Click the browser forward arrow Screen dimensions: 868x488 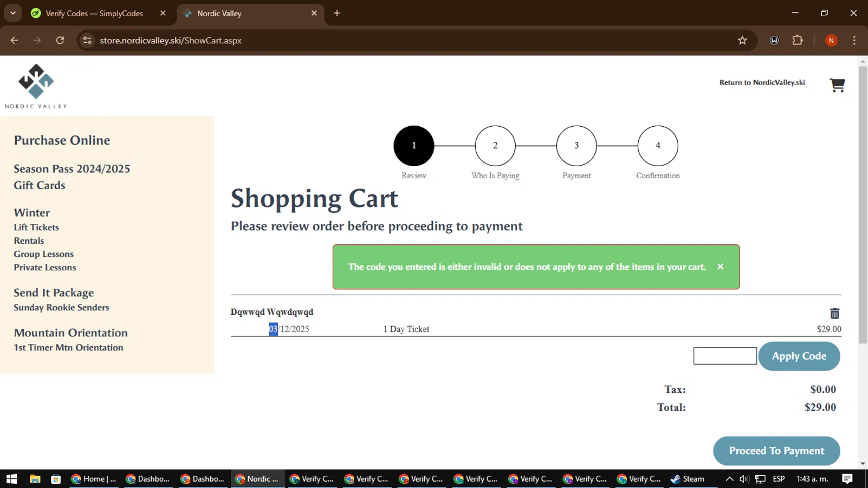(37, 41)
